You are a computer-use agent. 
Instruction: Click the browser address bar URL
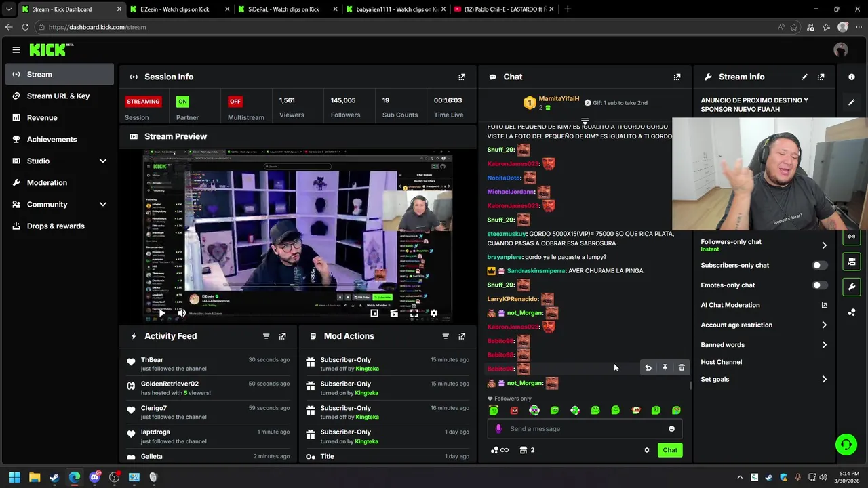point(98,27)
